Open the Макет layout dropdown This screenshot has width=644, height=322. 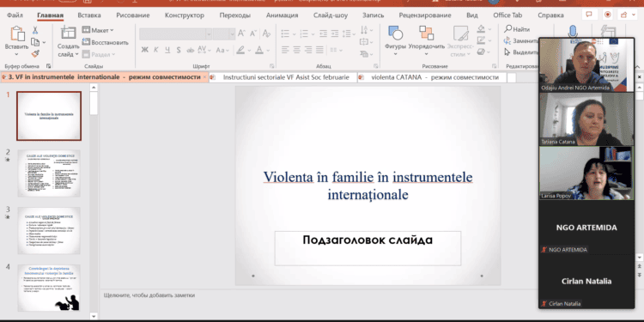(x=98, y=30)
